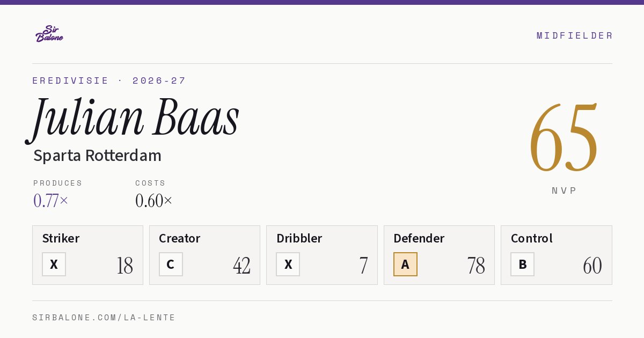Viewport: 644px width, 338px height.
Task: Click the Sir Balone logo
Action: point(49,34)
